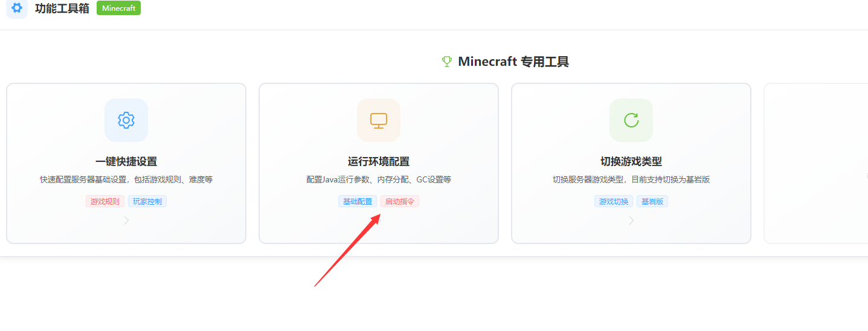Click the 基岩版 tag

click(652, 202)
